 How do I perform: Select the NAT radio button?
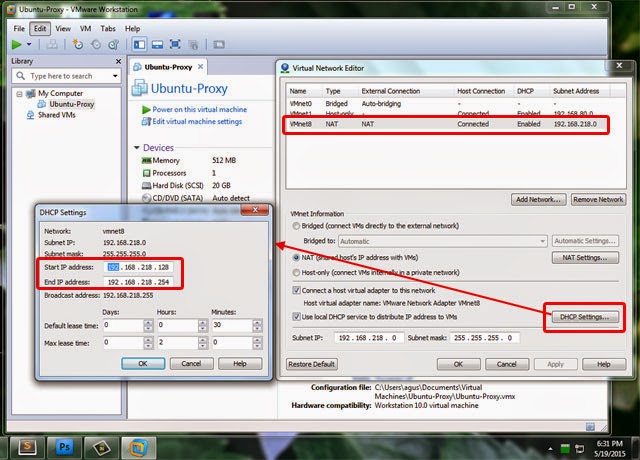296,258
